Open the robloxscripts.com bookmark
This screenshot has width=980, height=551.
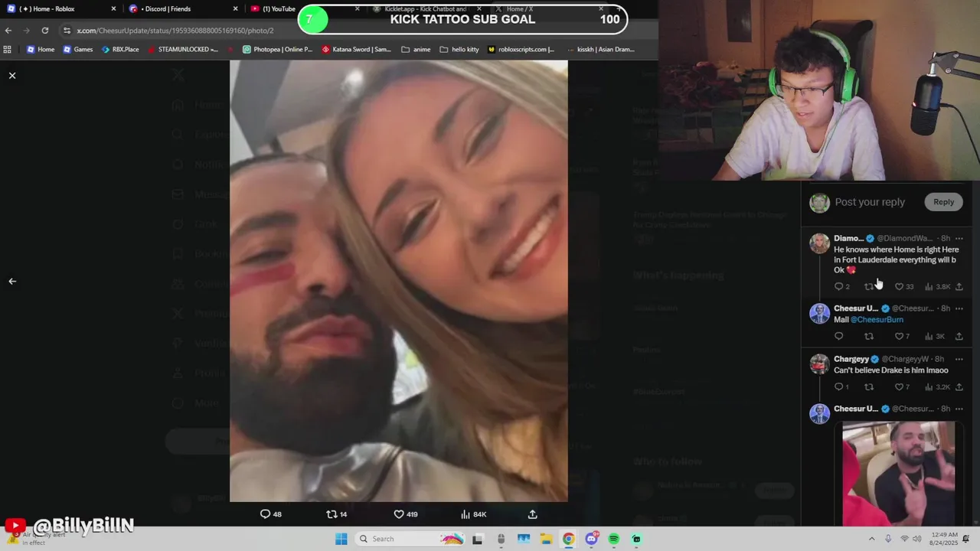(521, 49)
